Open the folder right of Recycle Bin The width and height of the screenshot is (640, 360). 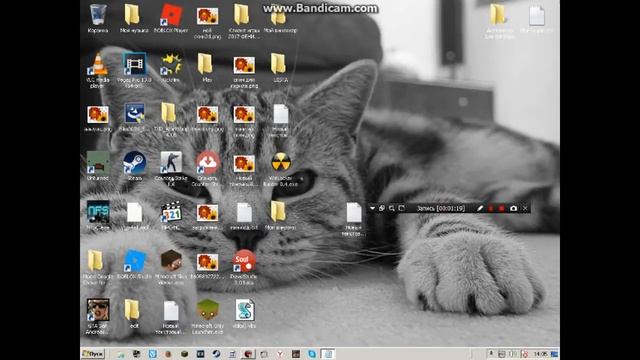pos(132,15)
